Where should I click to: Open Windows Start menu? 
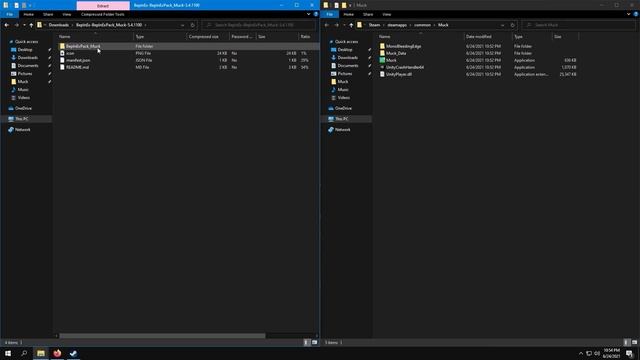(8, 353)
